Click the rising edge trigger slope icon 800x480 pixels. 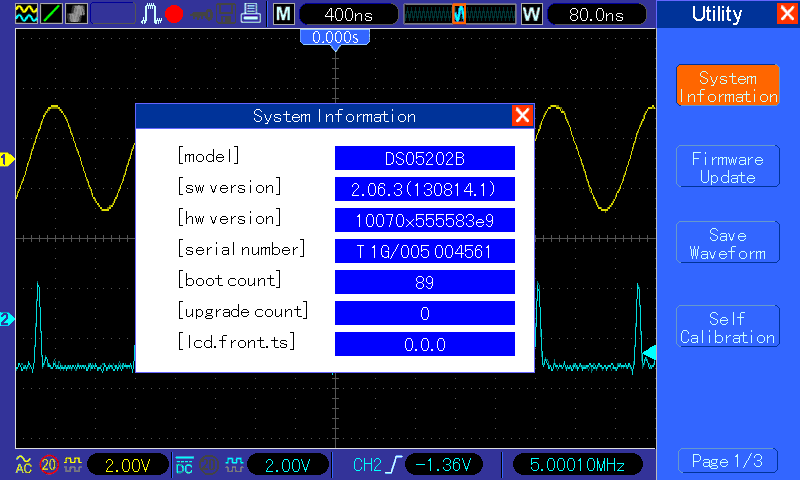394,465
